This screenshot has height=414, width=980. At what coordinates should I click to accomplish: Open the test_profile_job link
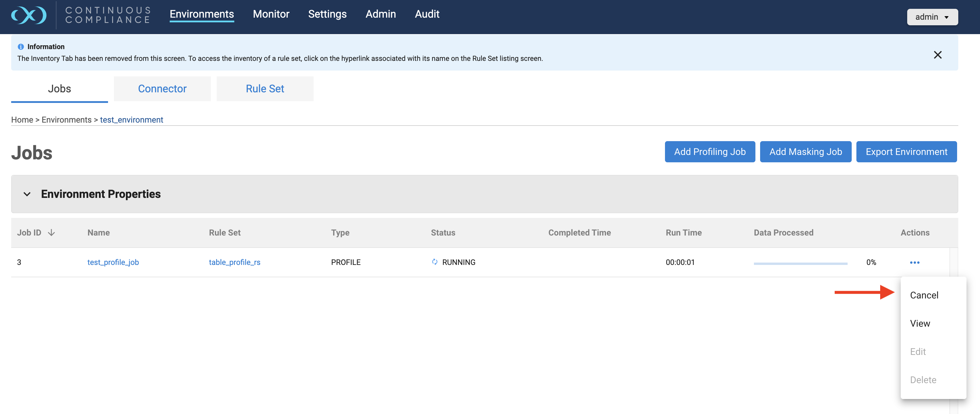click(113, 262)
